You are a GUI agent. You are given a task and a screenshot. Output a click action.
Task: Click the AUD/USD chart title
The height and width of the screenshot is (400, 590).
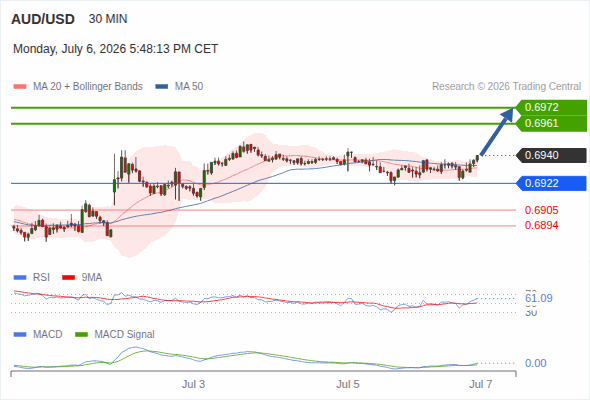tap(43, 19)
